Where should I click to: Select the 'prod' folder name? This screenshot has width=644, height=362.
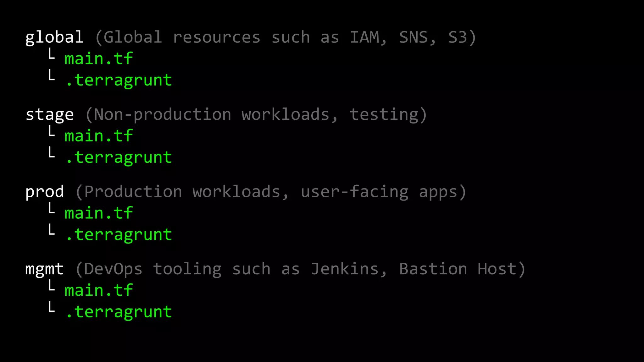click(44, 192)
